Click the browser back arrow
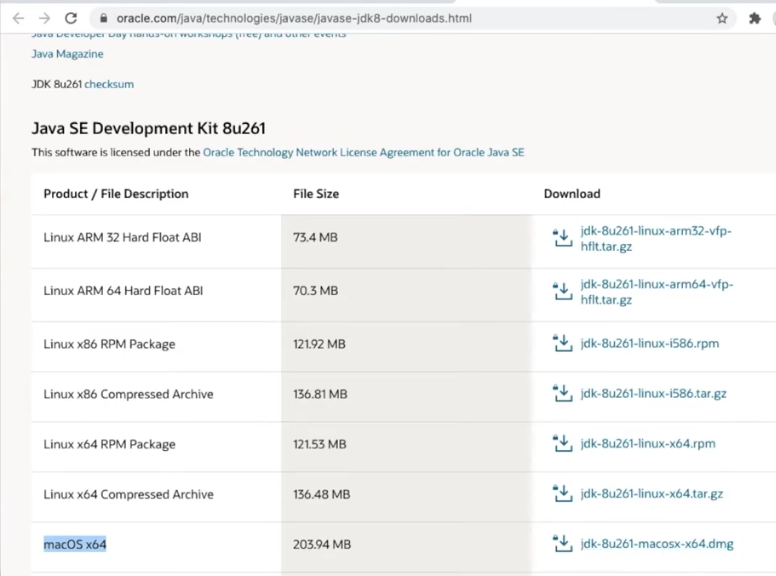 18,18
